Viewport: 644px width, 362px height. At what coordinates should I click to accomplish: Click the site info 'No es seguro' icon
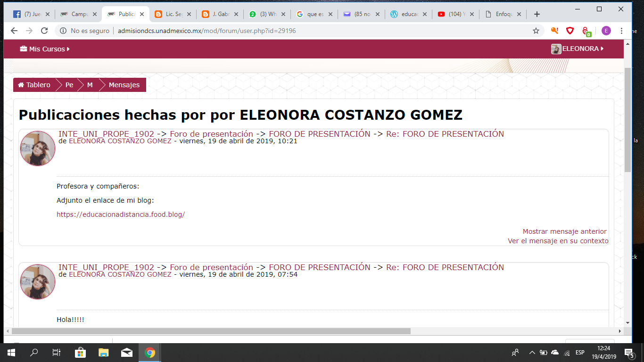63,31
